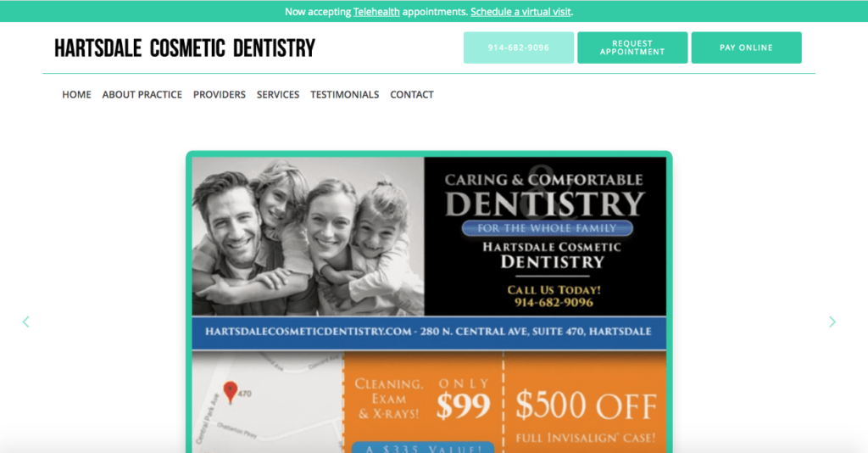Open the Telehealth link in banner
Viewport: 868px width, 453px height.
tap(376, 12)
